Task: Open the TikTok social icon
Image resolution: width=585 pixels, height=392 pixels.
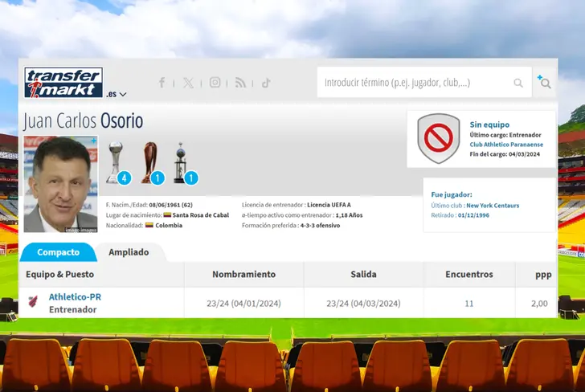Action: (266, 83)
